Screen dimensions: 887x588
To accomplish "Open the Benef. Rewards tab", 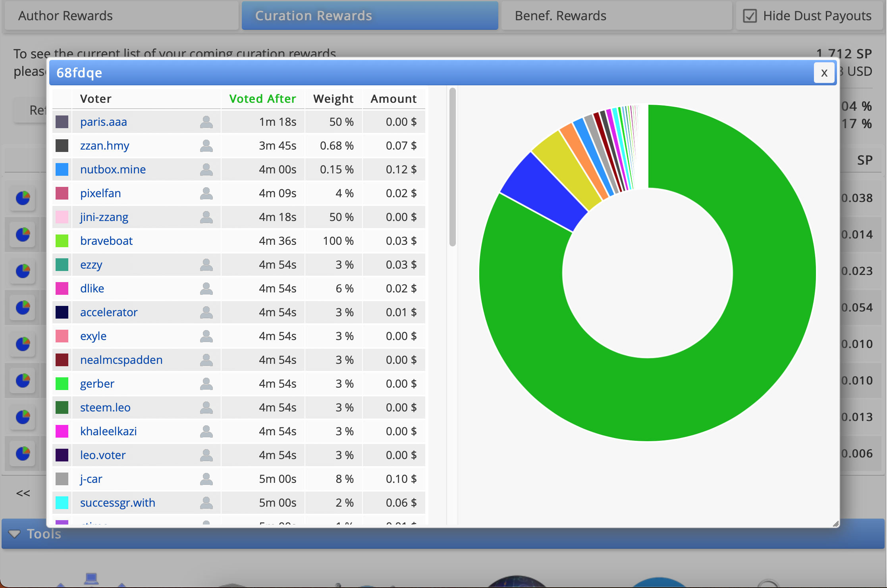I will click(560, 16).
